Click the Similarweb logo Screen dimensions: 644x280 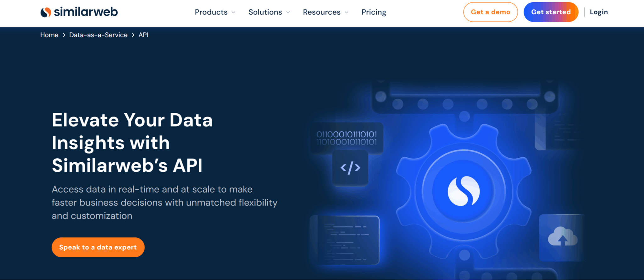click(x=79, y=12)
